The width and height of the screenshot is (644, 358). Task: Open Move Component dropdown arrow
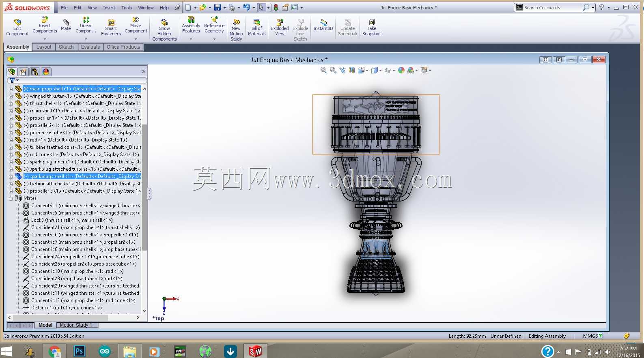(x=136, y=39)
